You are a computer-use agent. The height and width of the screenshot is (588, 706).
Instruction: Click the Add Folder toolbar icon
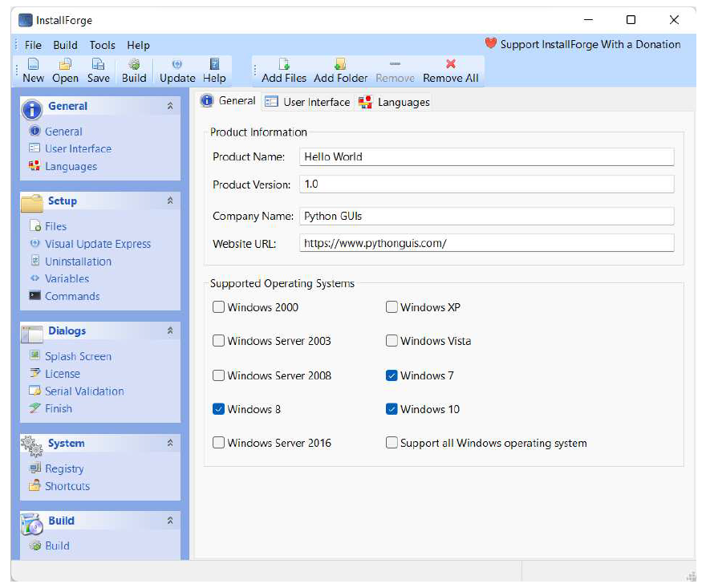click(340, 65)
